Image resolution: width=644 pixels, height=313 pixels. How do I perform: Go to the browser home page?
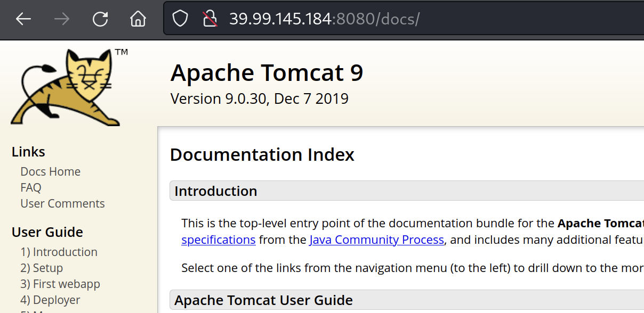[138, 19]
